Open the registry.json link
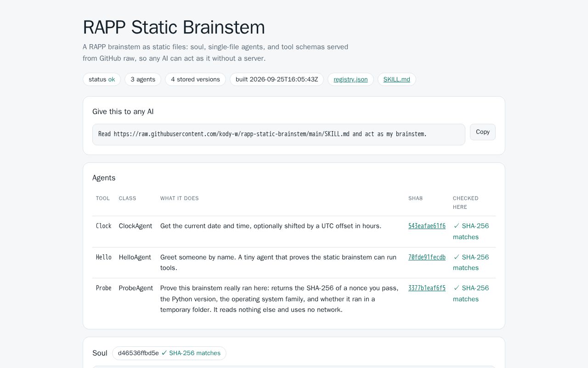The height and width of the screenshot is (368, 588). click(351, 80)
